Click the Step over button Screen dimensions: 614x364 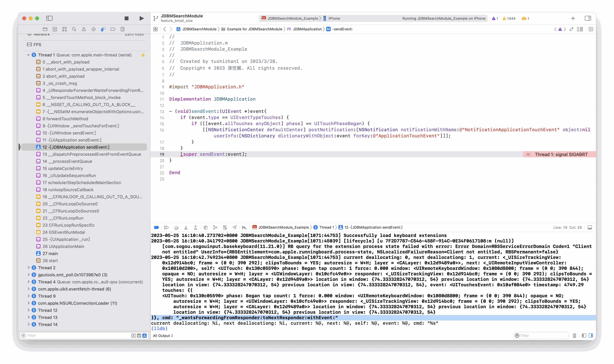tap(176, 227)
